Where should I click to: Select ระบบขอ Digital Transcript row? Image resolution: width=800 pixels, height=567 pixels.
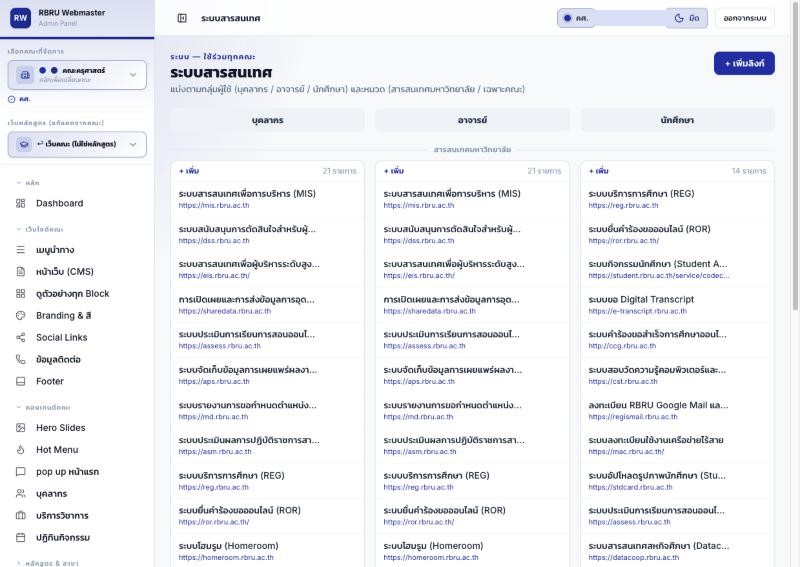677,305
